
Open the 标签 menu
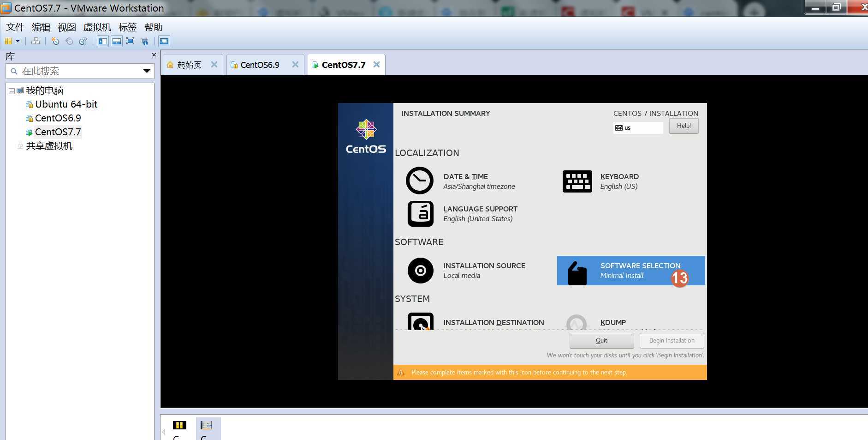click(x=128, y=27)
